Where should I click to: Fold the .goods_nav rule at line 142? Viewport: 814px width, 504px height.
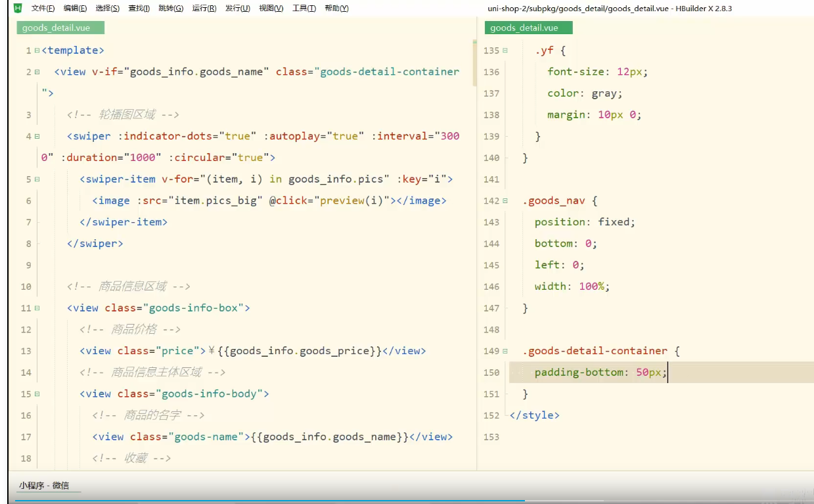505,201
